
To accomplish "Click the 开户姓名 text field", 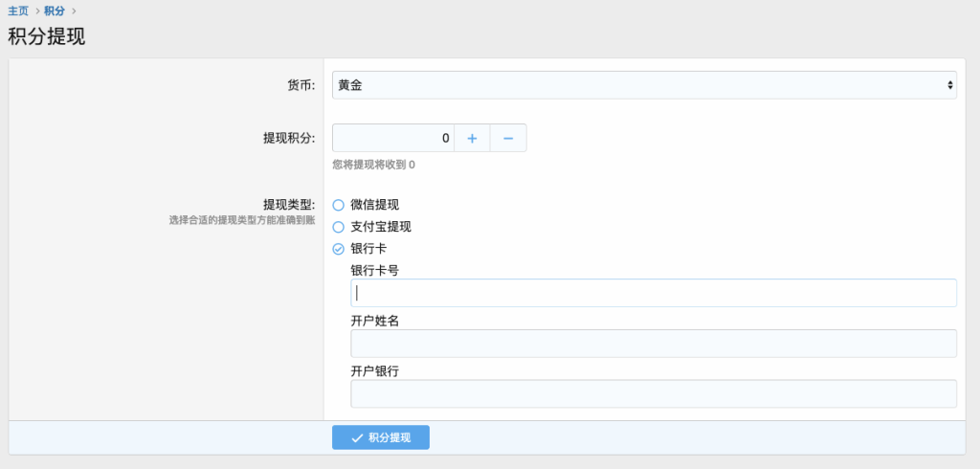I will pos(654,344).
